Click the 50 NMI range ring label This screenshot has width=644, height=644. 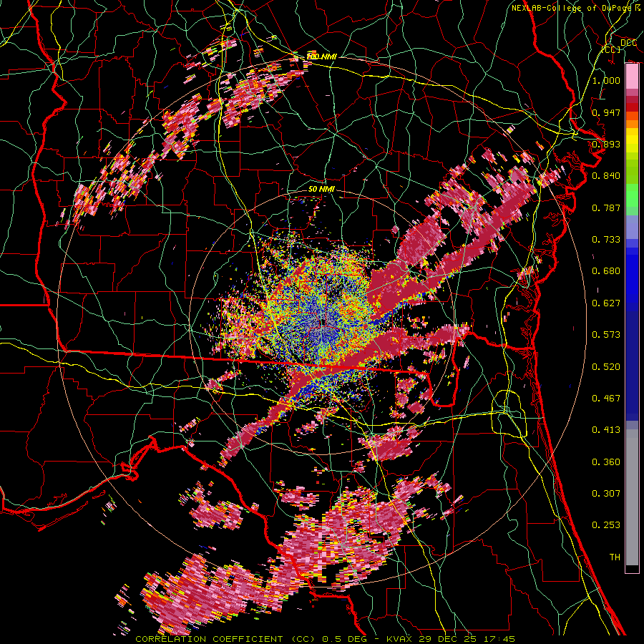(321, 190)
